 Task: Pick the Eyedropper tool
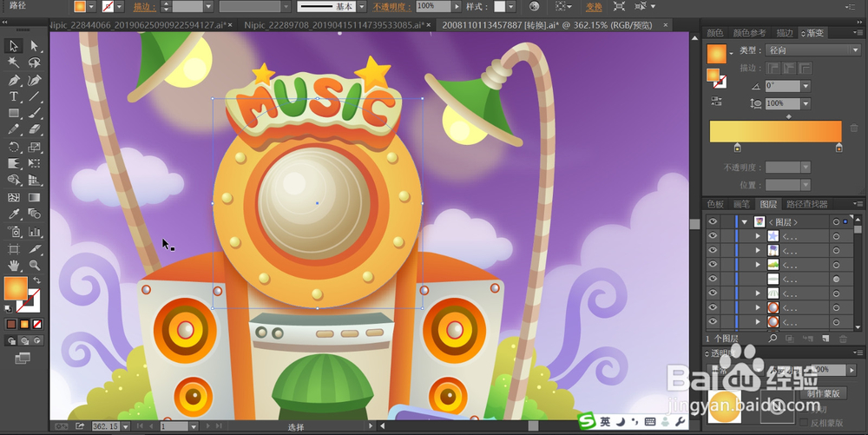point(14,214)
